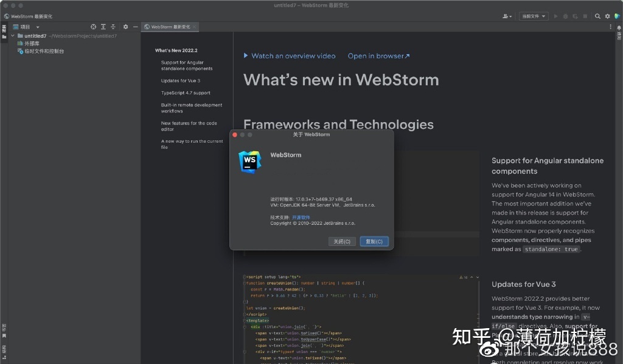Open Bookmarks tool window on left stripe

[x=4, y=331]
